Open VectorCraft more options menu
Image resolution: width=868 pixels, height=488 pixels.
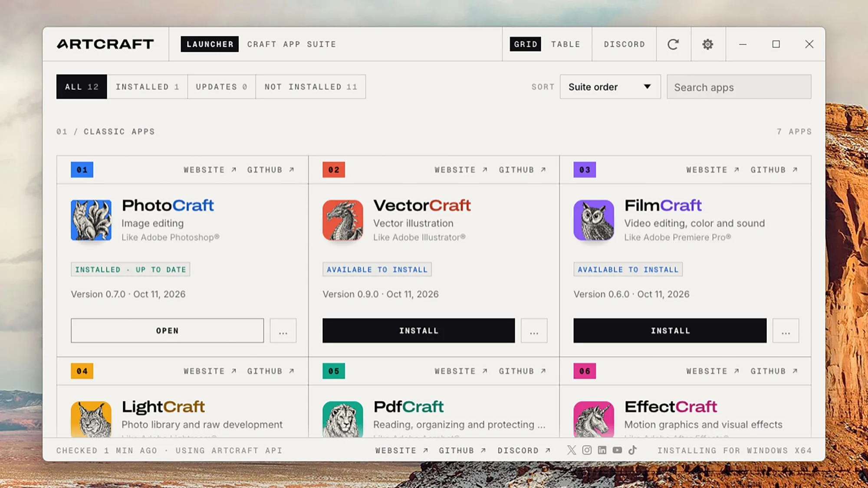coord(534,331)
